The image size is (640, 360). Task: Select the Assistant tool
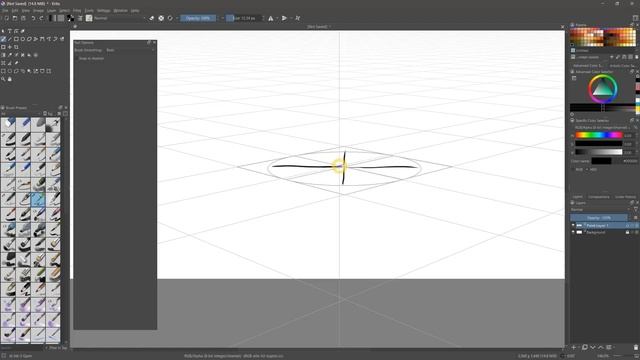pyautogui.click(x=3, y=63)
